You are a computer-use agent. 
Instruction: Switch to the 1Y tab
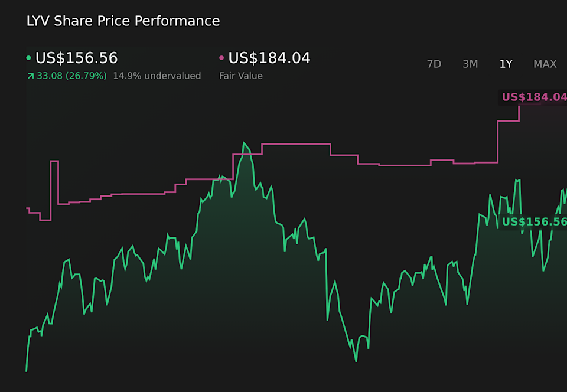pyautogui.click(x=506, y=64)
